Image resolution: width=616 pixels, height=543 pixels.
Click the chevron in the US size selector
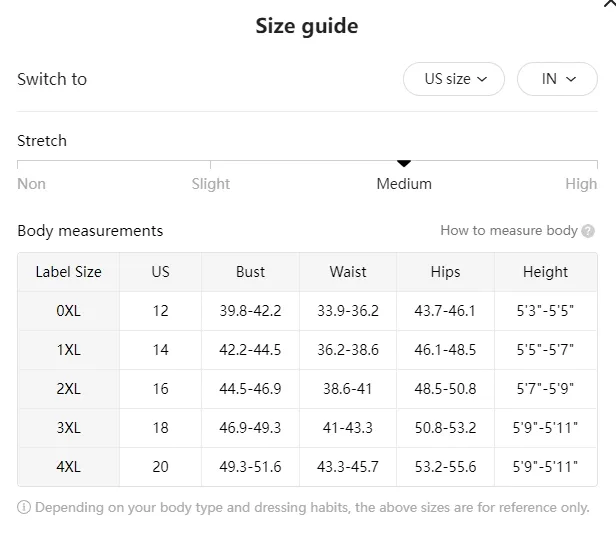482,79
